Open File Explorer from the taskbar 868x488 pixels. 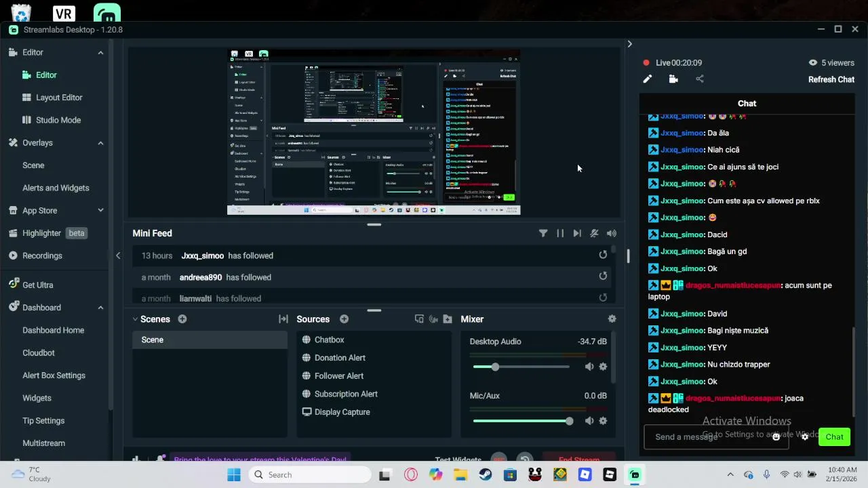(x=460, y=475)
